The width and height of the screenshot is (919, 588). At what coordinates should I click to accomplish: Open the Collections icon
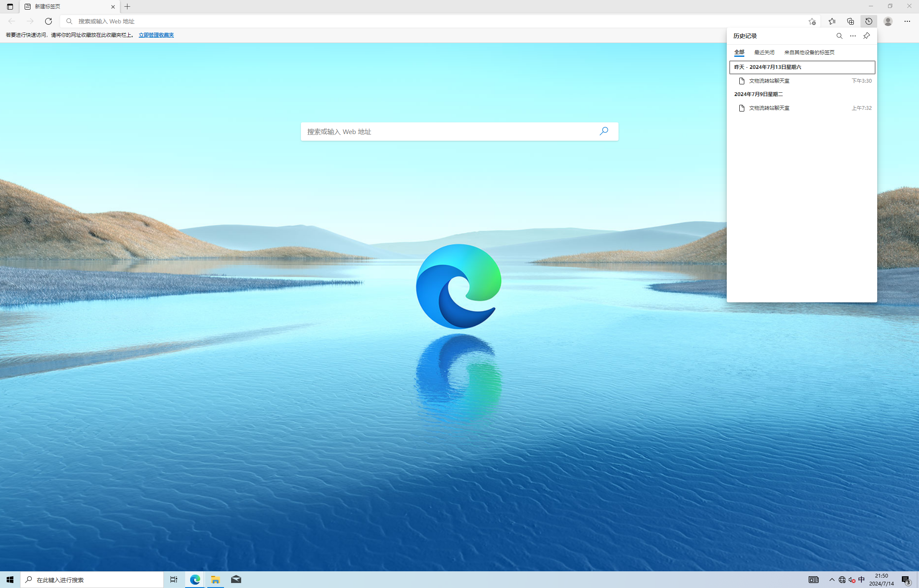[x=850, y=21]
